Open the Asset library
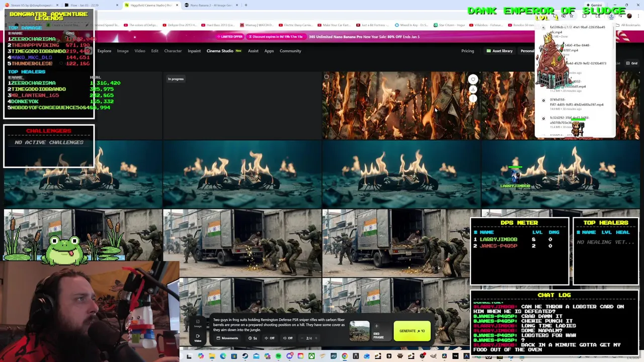This screenshot has width=644, height=362. (500, 51)
